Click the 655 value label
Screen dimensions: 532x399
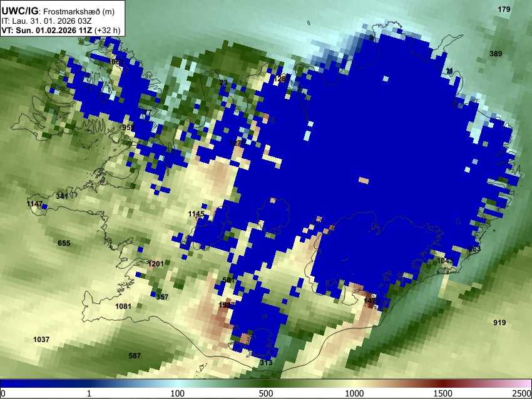pyautogui.click(x=64, y=243)
